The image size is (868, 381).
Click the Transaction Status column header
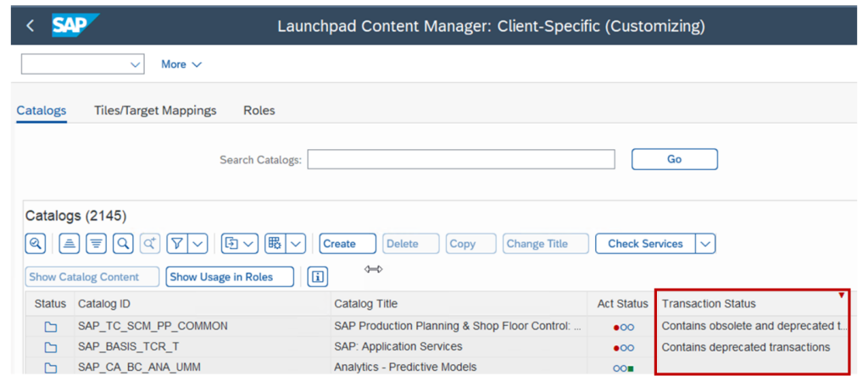click(753, 304)
